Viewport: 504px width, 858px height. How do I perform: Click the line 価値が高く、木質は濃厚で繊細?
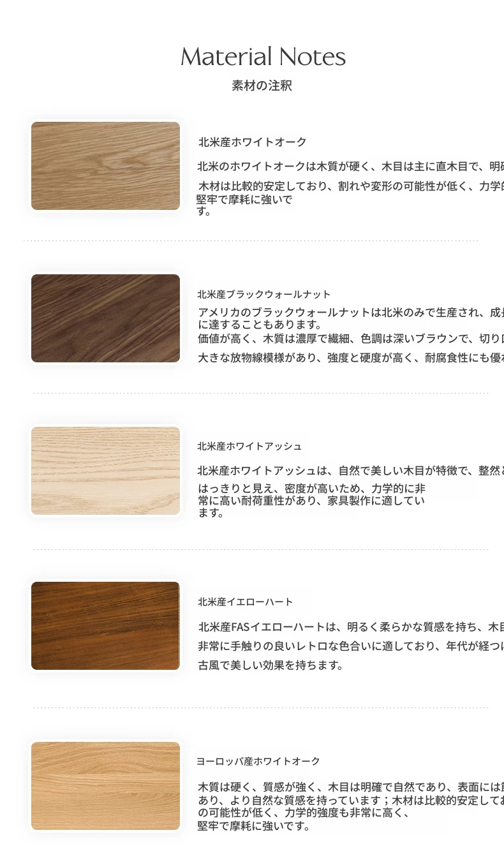351,338
